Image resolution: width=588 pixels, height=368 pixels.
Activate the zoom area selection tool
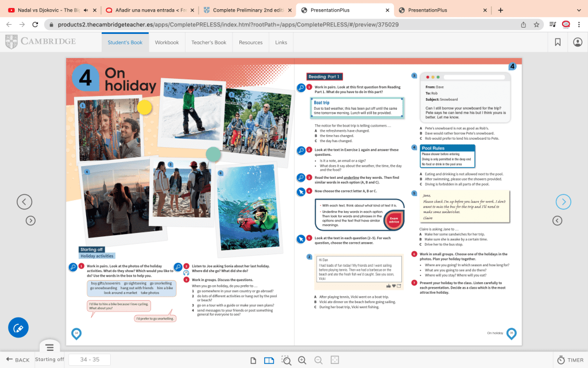tap(285, 360)
